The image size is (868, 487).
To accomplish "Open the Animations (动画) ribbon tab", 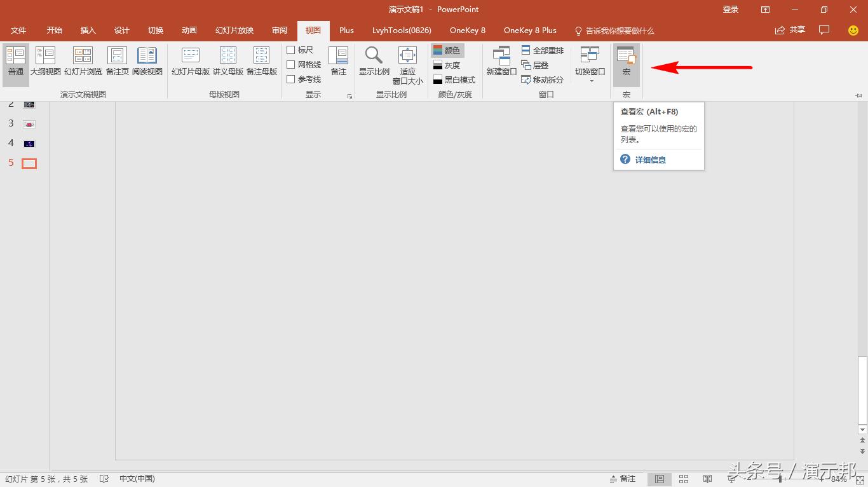I will pyautogui.click(x=189, y=31).
